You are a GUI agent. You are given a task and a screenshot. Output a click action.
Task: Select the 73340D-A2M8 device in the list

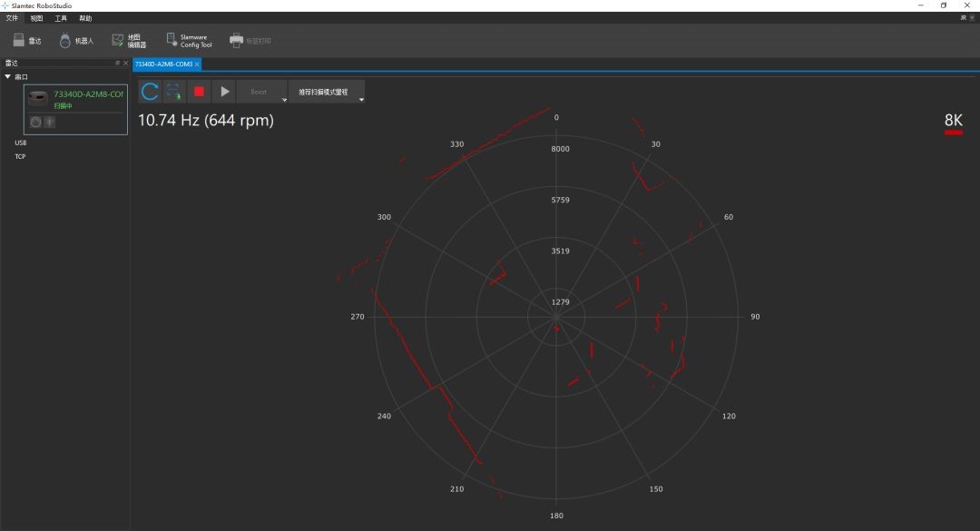click(x=87, y=94)
